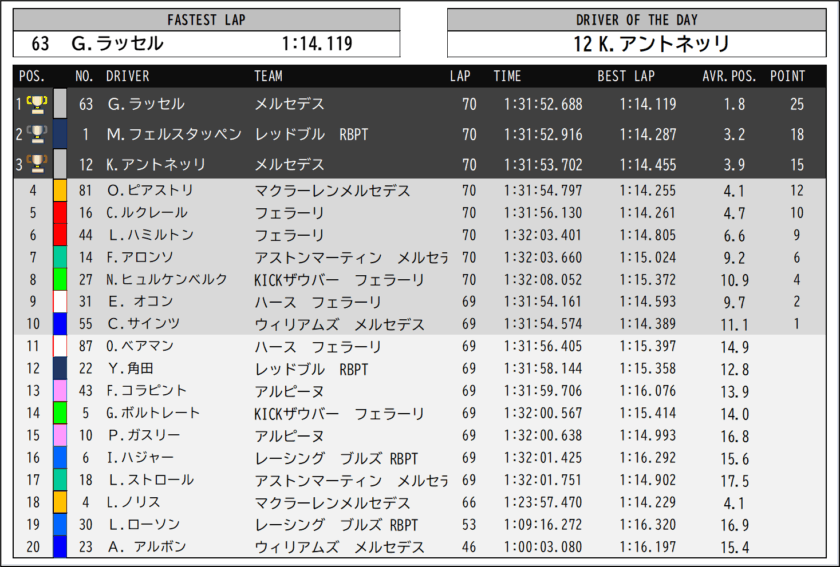Click the navy color swatch for Y.角田
This screenshot has width=840, height=567.
click(60, 369)
